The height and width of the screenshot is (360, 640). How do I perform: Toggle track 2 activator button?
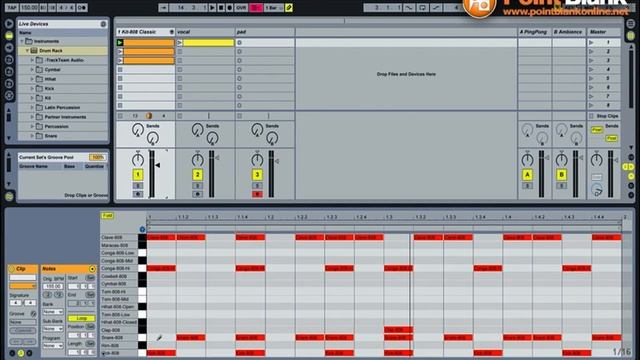(x=198, y=175)
